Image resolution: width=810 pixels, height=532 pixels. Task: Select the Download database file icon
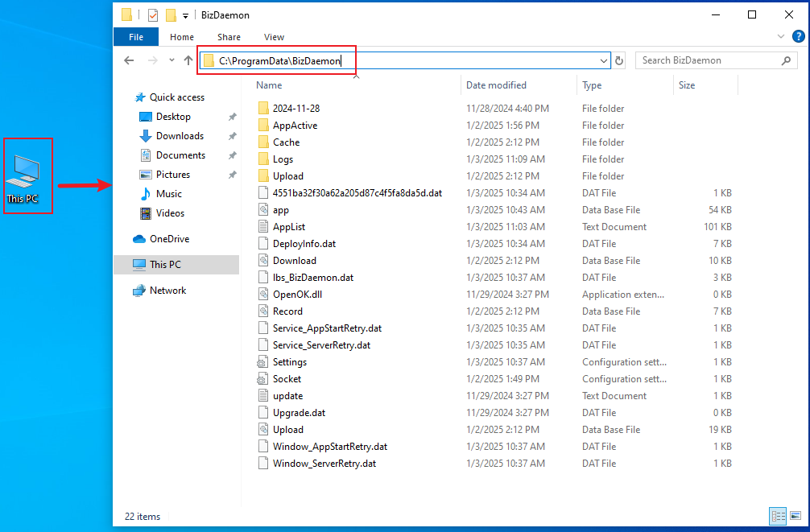[x=263, y=260]
